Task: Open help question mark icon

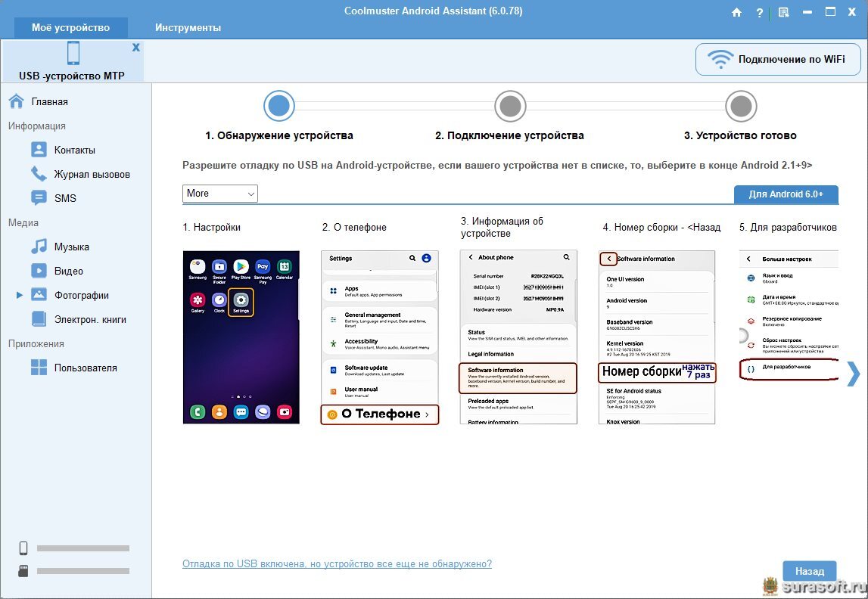Action: point(760,12)
